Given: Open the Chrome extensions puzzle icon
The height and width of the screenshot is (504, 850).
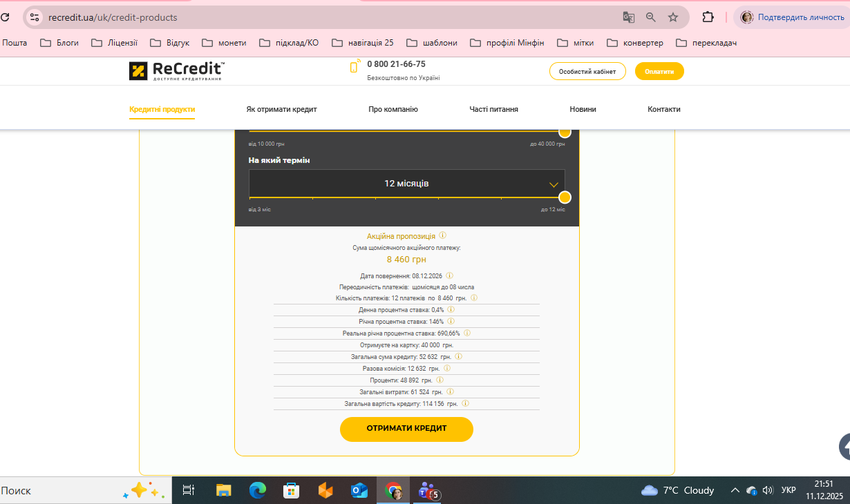Looking at the screenshot, I should 708,17.
